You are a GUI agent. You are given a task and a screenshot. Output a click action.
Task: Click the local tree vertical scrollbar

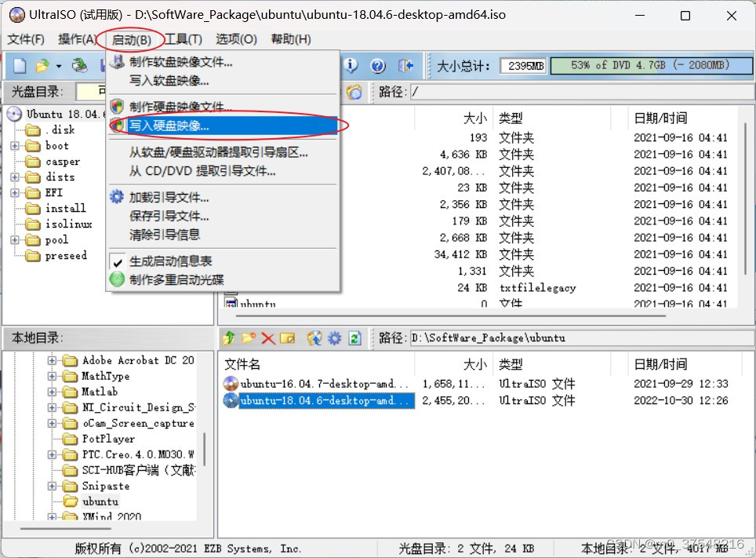click(x=205, y=449)
